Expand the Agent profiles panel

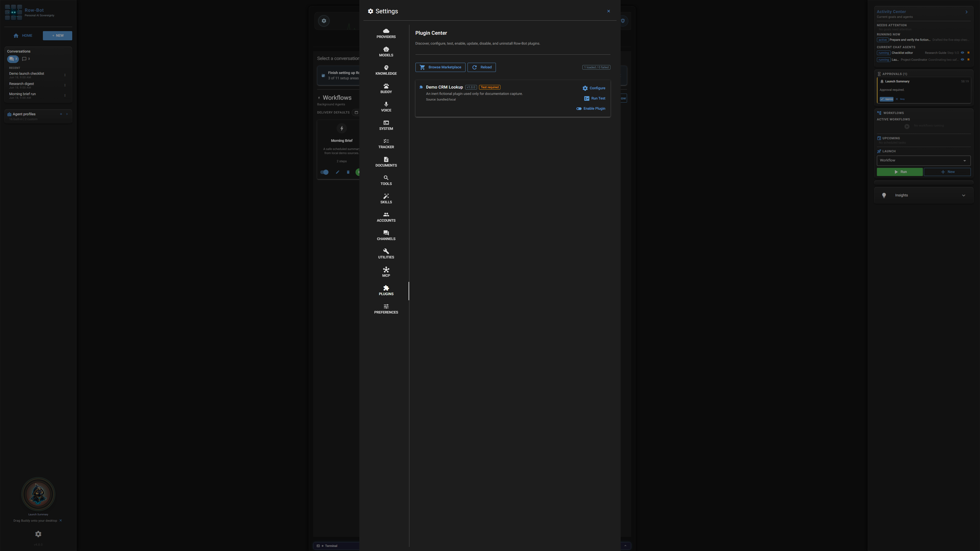(67, 114)
